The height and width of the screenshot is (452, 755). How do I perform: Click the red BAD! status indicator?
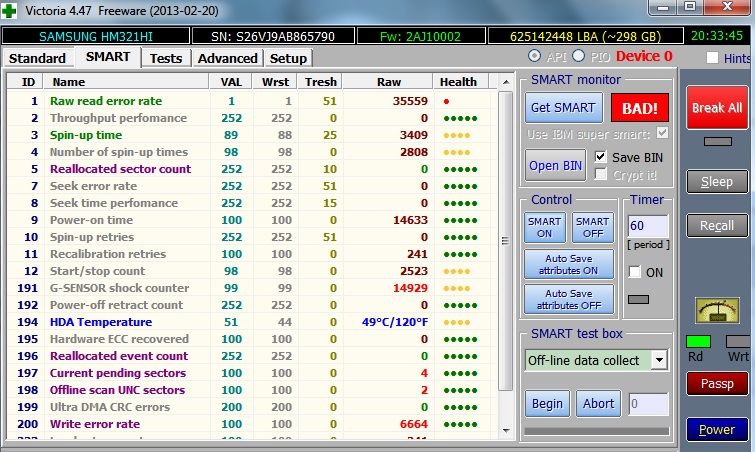pyautogui.click(x=640, y=107)
